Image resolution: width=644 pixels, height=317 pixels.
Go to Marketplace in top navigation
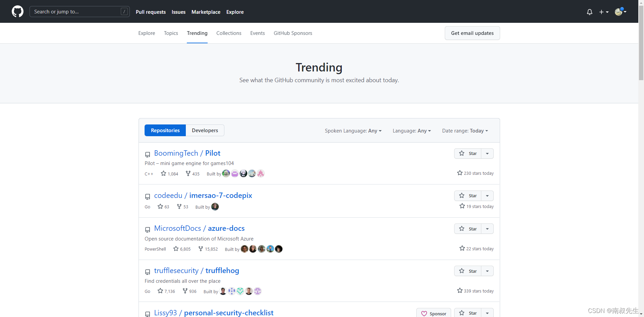point(206,12)
